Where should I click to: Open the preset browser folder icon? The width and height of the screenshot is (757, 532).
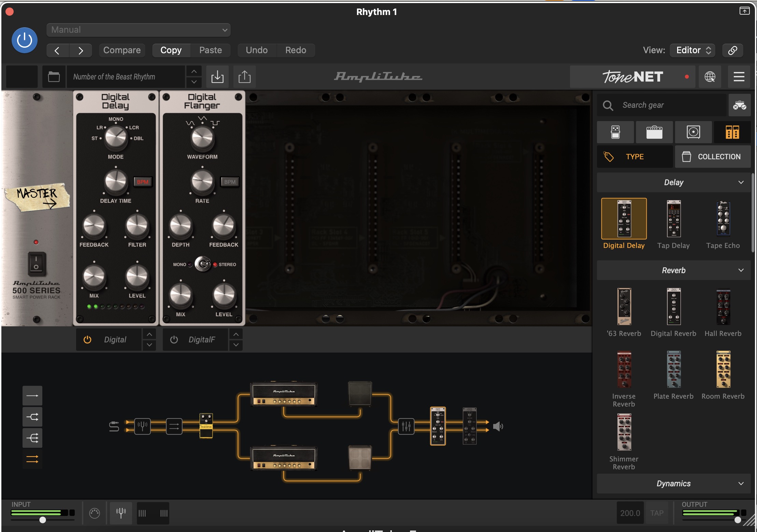click(54, 77)
